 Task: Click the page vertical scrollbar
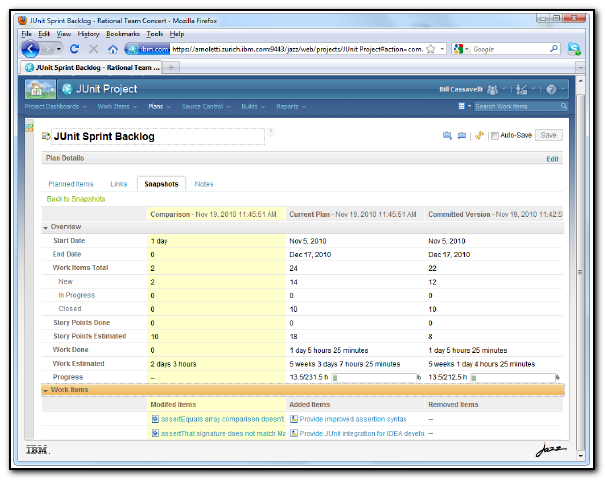point(580,270)
